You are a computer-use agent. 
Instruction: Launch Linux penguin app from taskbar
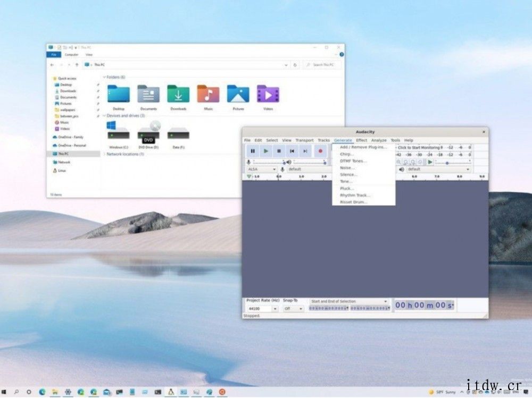[171, 392]
